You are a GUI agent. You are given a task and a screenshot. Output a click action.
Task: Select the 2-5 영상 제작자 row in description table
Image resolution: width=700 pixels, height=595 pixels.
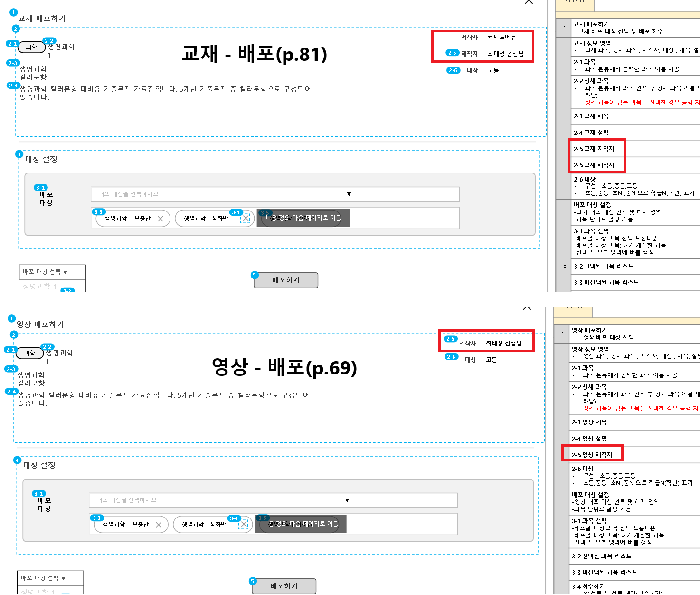pos(592,455)
